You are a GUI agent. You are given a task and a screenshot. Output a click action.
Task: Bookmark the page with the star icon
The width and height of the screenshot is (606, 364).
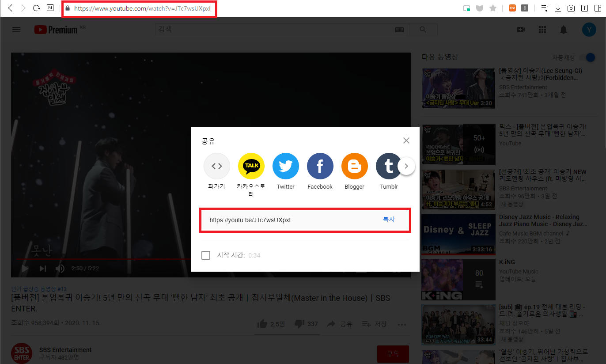tap(493, 8)
